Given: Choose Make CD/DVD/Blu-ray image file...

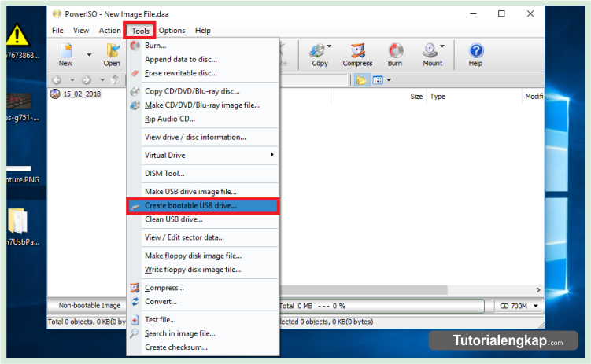Looking at the screenshot, I should 203,105.
